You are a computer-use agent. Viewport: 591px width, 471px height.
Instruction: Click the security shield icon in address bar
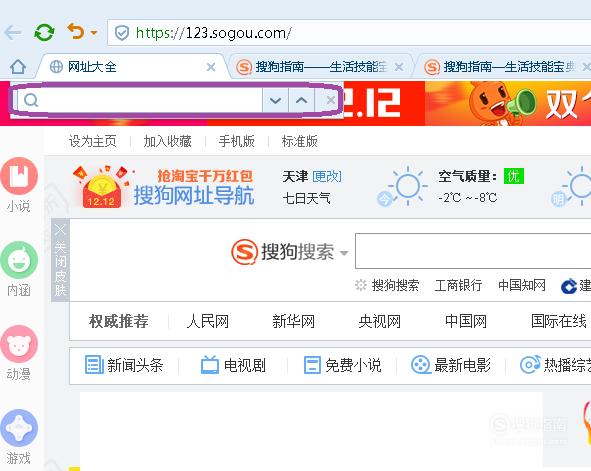coord(122,33)
